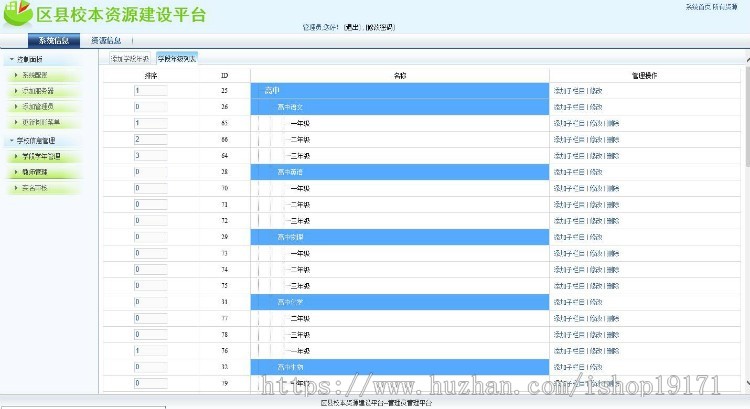Click 添加子栏目 in the ID 66 row
The height and width of the screenshot is (409, 750).
click(569, 140)
